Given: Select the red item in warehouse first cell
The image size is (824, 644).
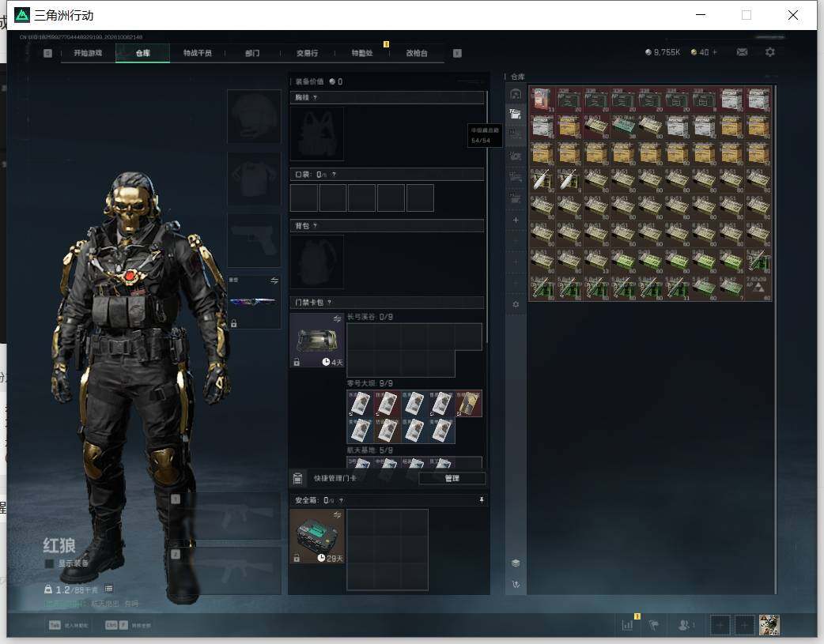Looking at the screenshot, I should coord(542,100).
